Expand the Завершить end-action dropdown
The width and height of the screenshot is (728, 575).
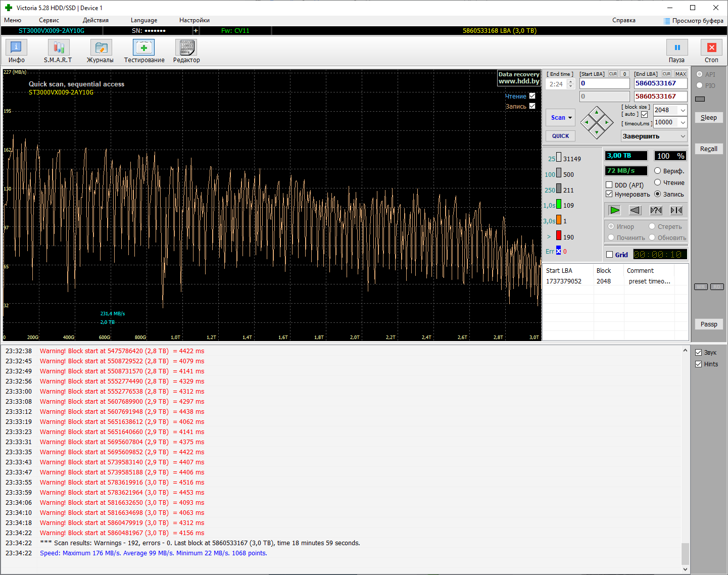coord(683,136)
